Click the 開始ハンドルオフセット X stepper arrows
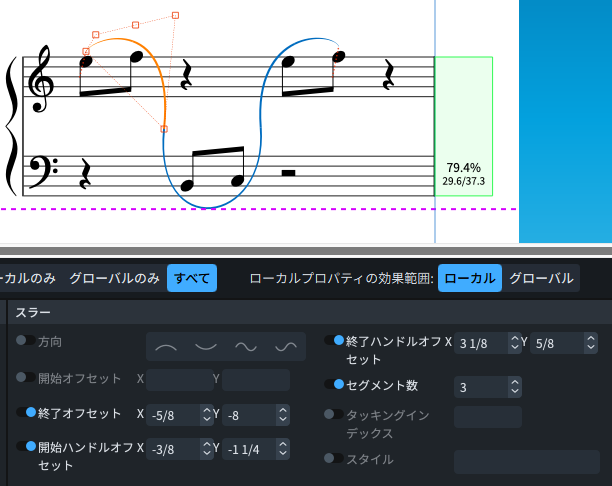 click(x=205, y=449)
